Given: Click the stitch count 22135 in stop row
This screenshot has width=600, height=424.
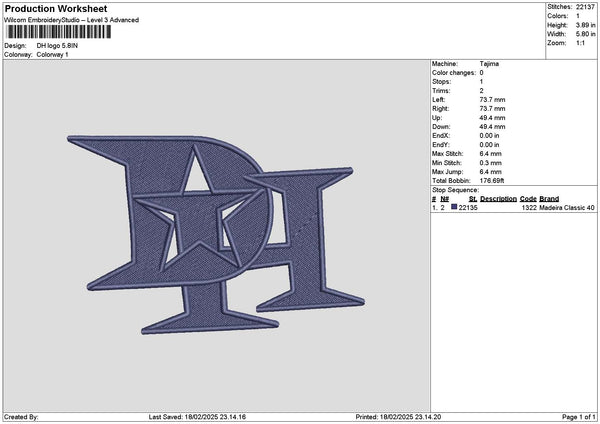Looking at the screenshot, I should [468, 208].
